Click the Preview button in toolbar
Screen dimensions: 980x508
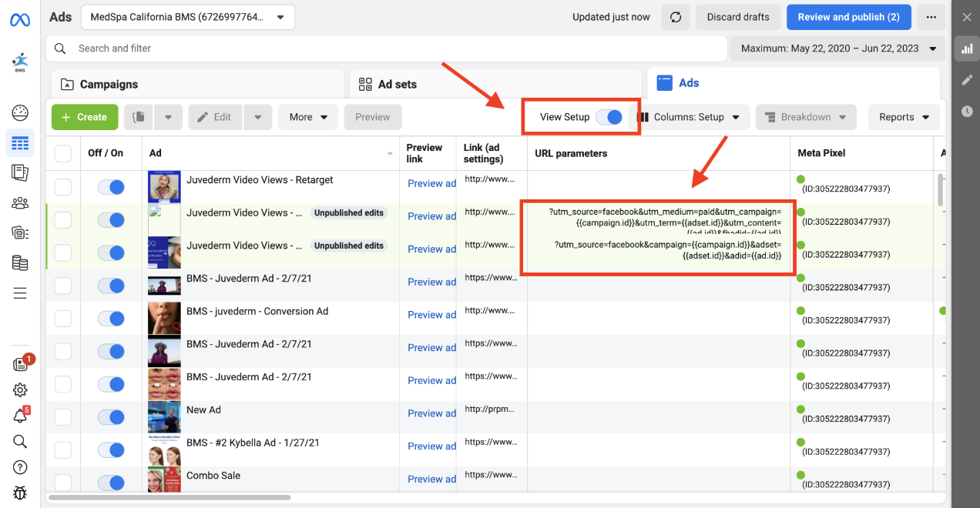(373, 117)
